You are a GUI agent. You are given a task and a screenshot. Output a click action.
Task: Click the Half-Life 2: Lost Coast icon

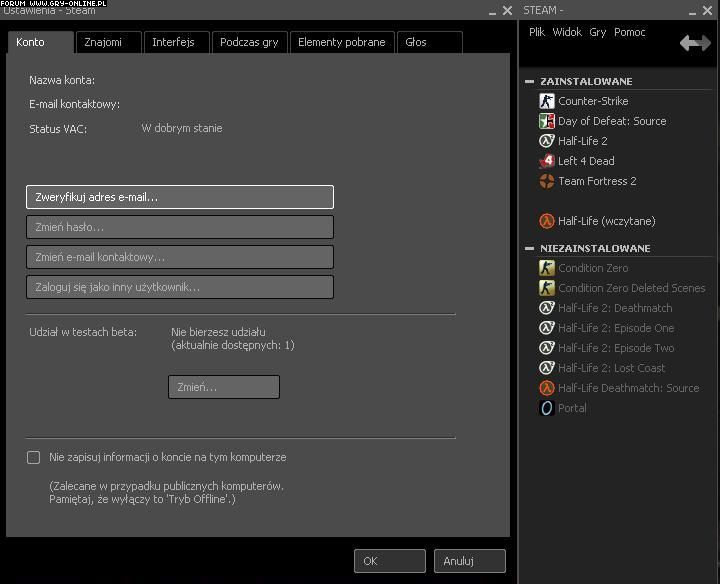pos(546,368)
